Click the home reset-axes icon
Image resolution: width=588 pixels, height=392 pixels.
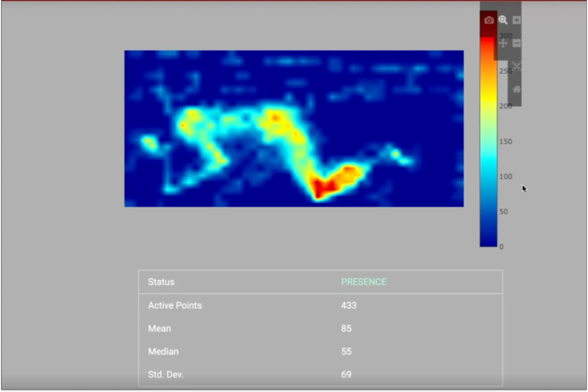coord(516,89)
